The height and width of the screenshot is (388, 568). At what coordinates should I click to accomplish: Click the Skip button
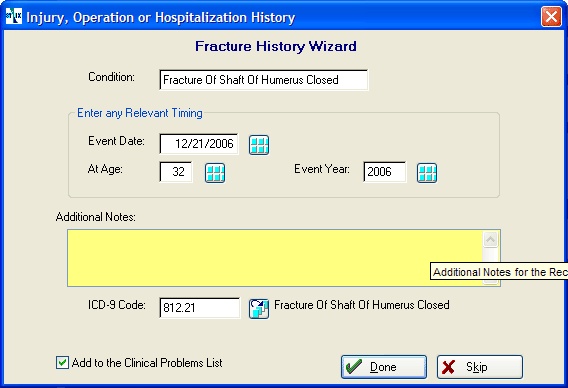[x=480, y=367]
